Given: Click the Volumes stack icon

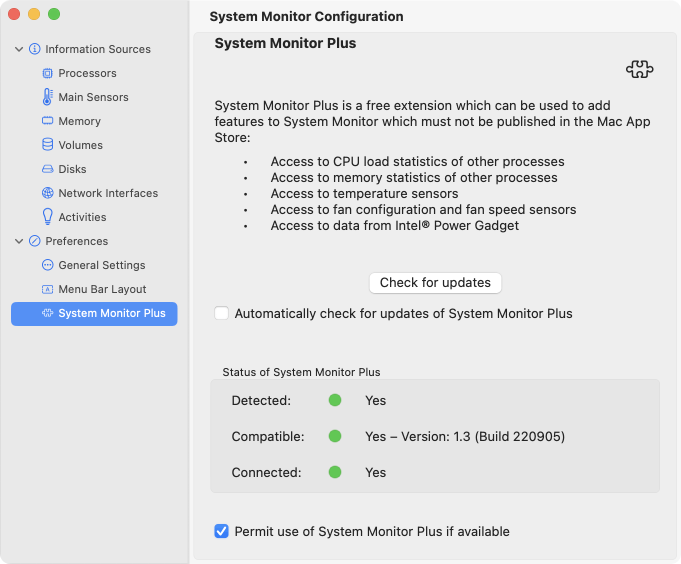Looking at the screenshot, I should click(47, 145).
